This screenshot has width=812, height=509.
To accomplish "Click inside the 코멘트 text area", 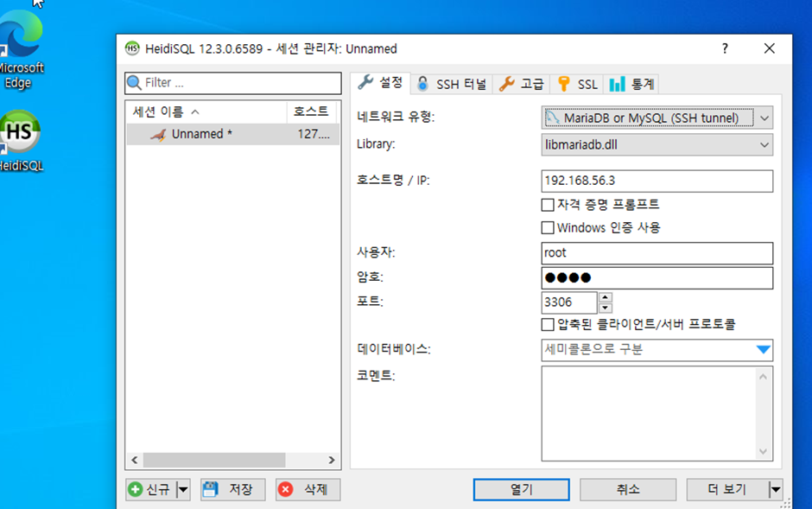I will click(649, 414).
